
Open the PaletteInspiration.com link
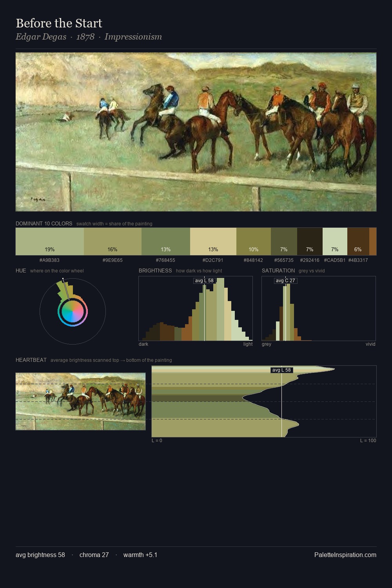coord(345,555)
